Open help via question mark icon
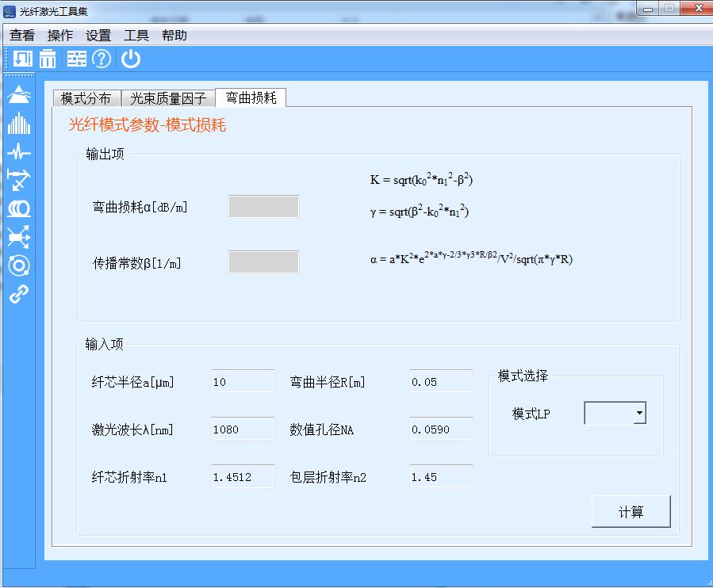The image size is (713, 588). point(102,59)
